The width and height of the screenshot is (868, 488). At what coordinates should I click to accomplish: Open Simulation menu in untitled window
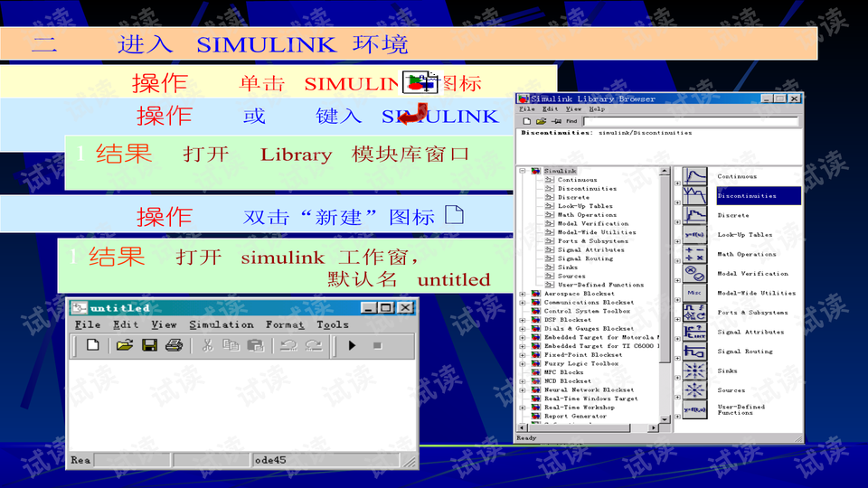coord(222,324)
